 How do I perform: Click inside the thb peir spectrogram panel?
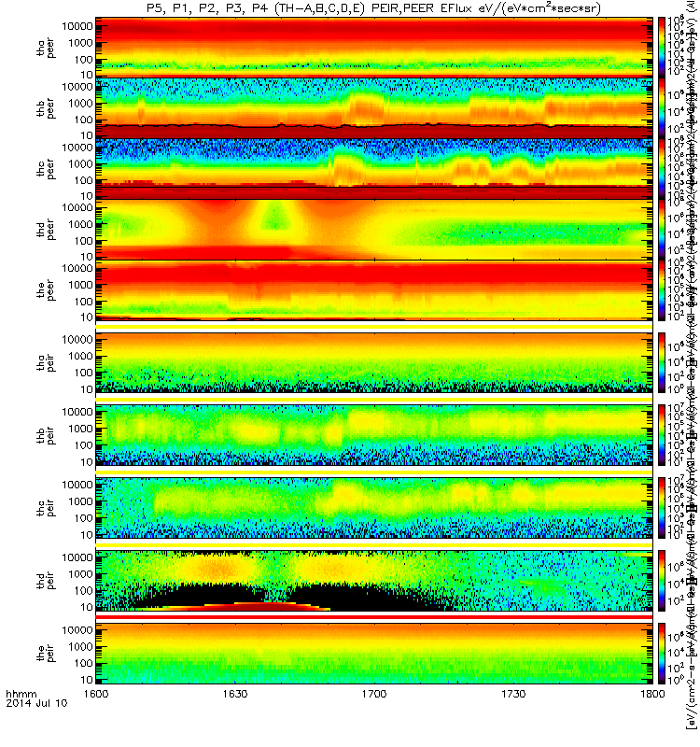(x=374, y=435)
